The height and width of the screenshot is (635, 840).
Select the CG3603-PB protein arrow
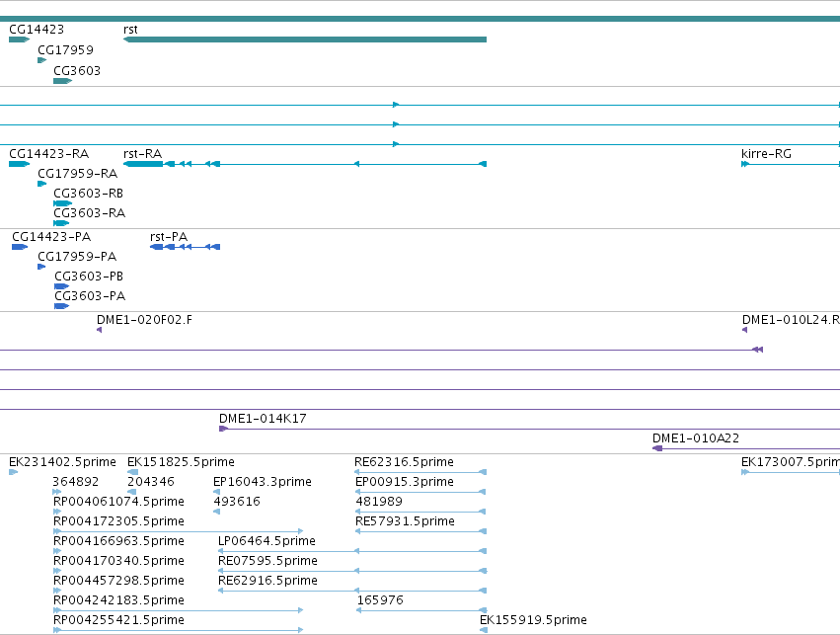61,286
